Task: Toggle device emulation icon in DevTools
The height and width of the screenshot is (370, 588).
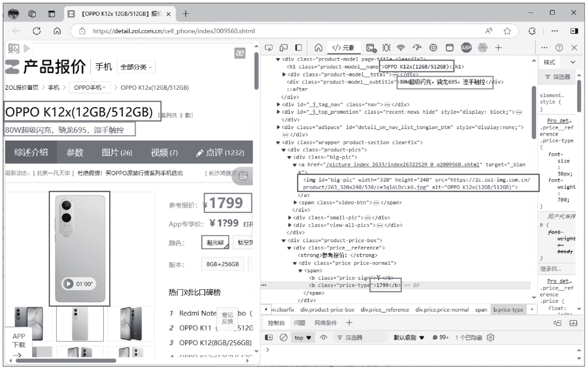Action: (x=283, y=48)
